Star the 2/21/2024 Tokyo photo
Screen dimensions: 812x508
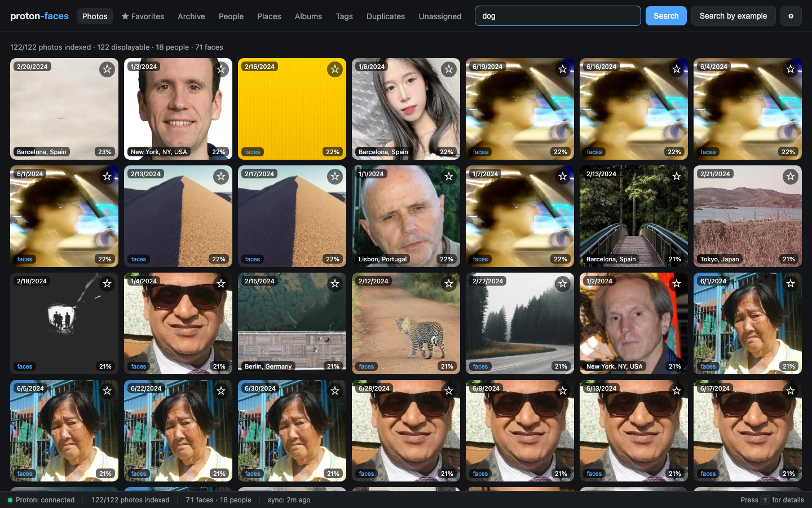(x=791, y=177)
